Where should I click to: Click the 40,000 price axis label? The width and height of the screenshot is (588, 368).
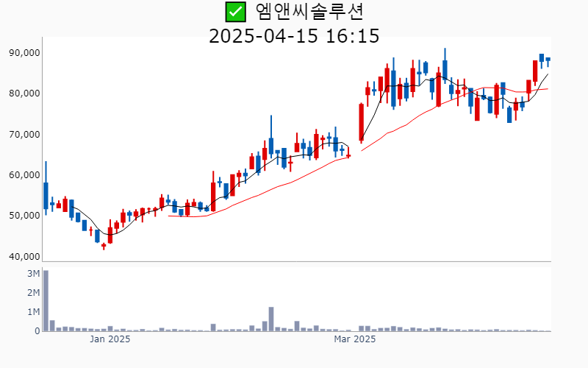(24, 257)
